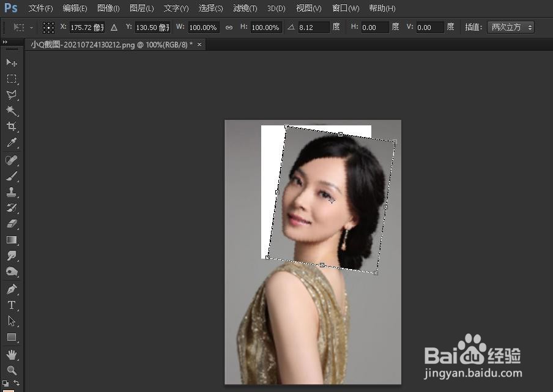Switch to the 小Q截图 document tab
This screenshot has width=553, height=392.
(104, 44)
